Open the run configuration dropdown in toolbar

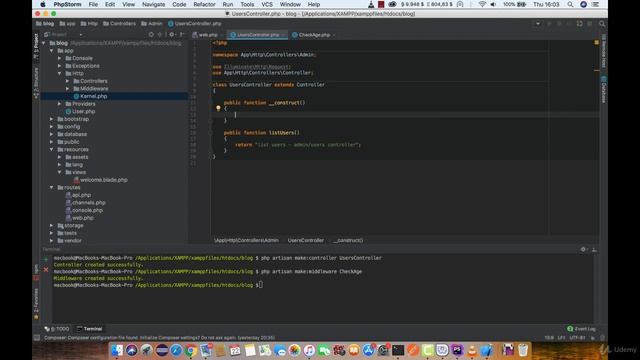point(538,24)
